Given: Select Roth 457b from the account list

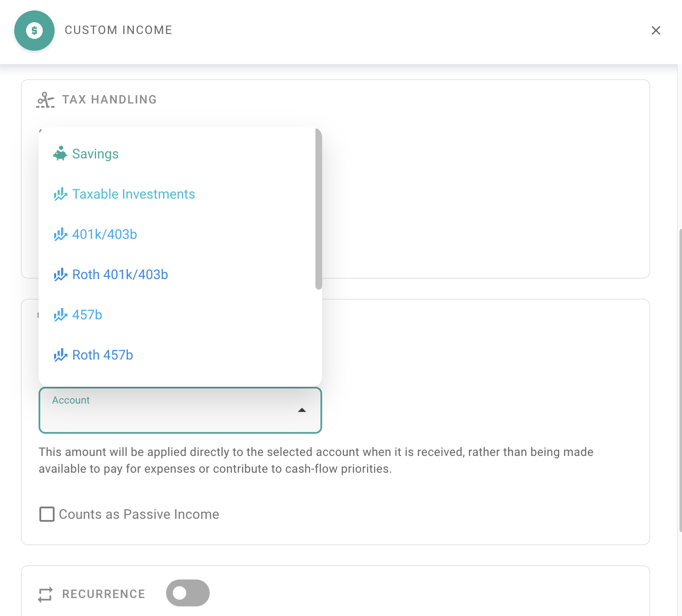Looking at the screenshot, I should coord(102,354).
